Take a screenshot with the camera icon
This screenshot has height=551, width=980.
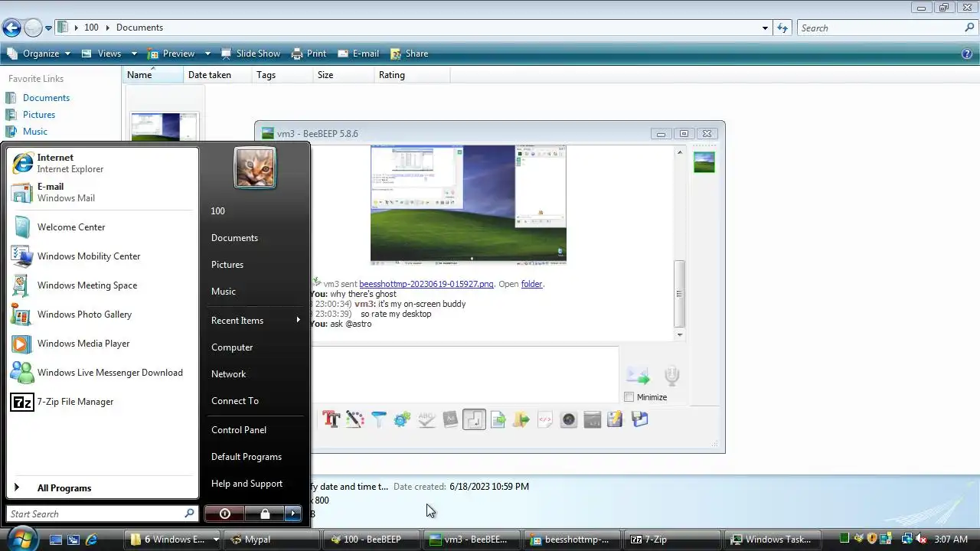568,419
